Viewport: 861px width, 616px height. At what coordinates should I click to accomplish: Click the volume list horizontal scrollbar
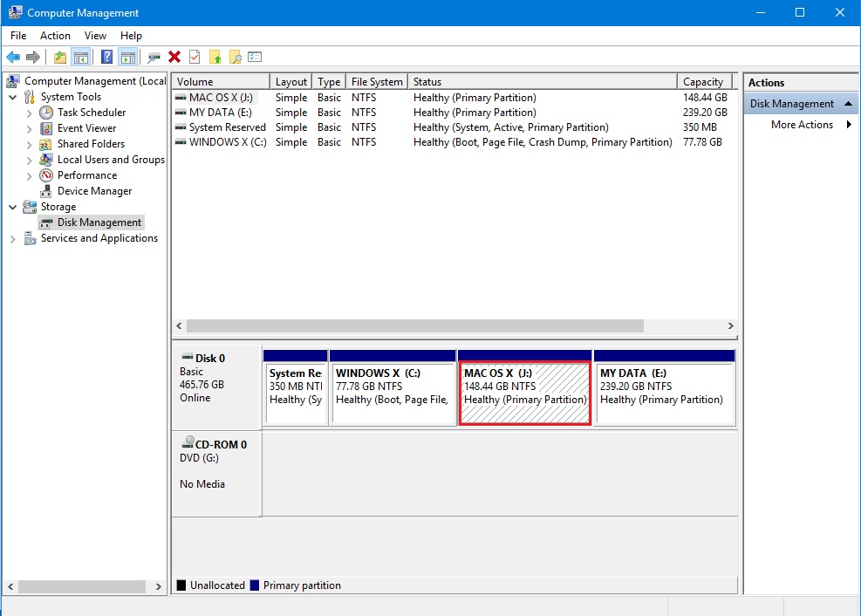point(416,326)
